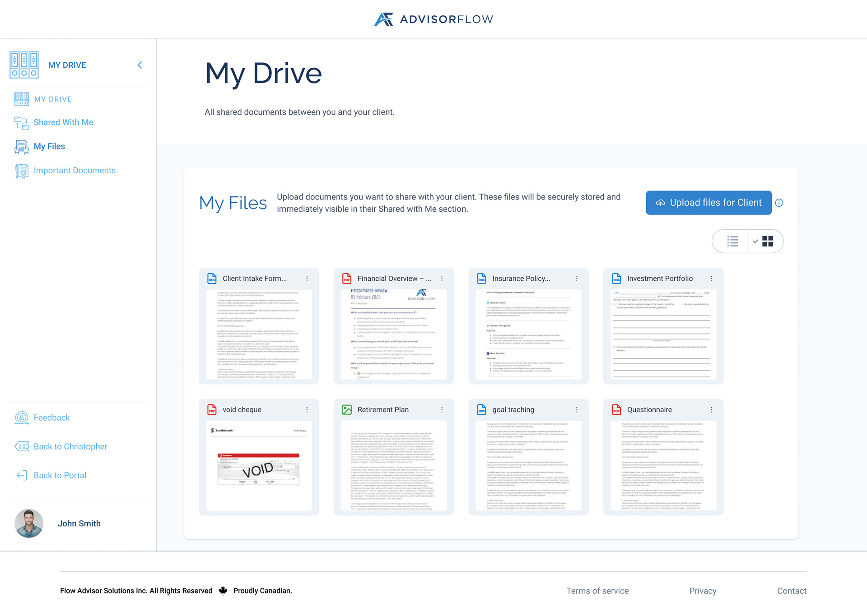
Task: Click the Important Documents sidebar icon
Action: (21, 171)
